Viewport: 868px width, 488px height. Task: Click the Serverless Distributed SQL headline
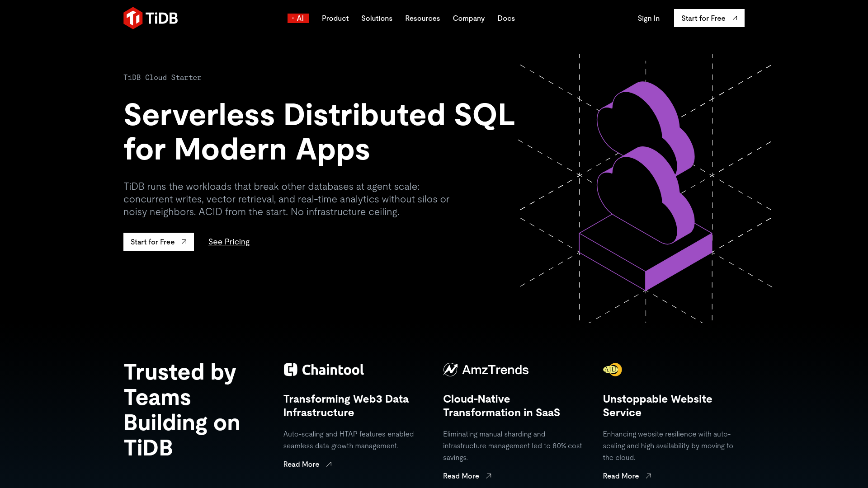319,131
